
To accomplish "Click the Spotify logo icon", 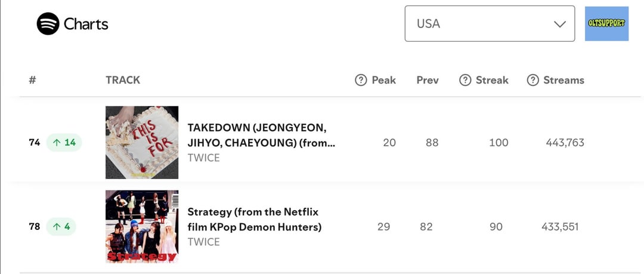I will (48, 24).
